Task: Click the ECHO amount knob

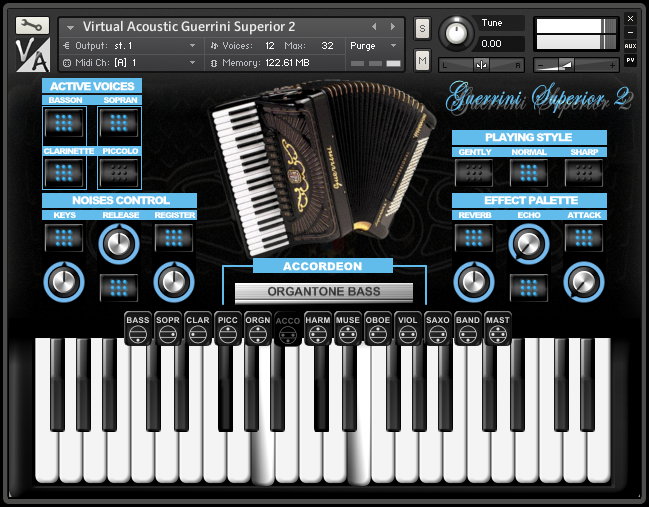Action: pyautogui.click(x=529, y=244)
